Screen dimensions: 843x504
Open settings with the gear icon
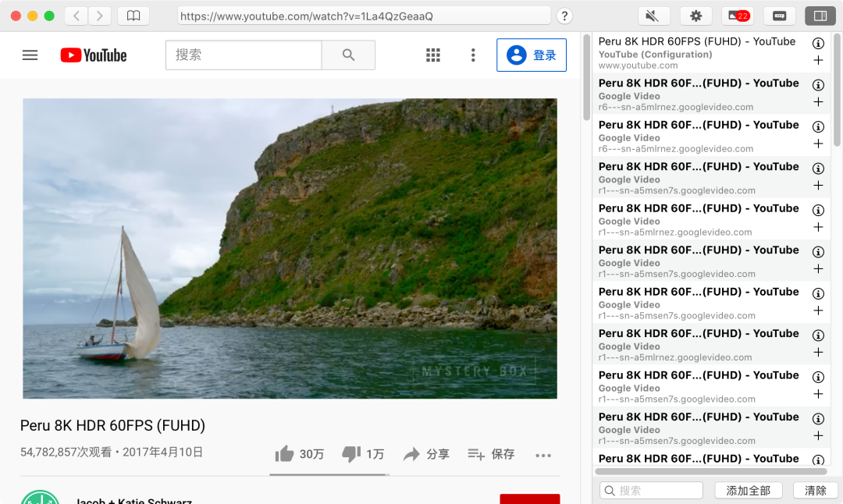click(695, 16)
